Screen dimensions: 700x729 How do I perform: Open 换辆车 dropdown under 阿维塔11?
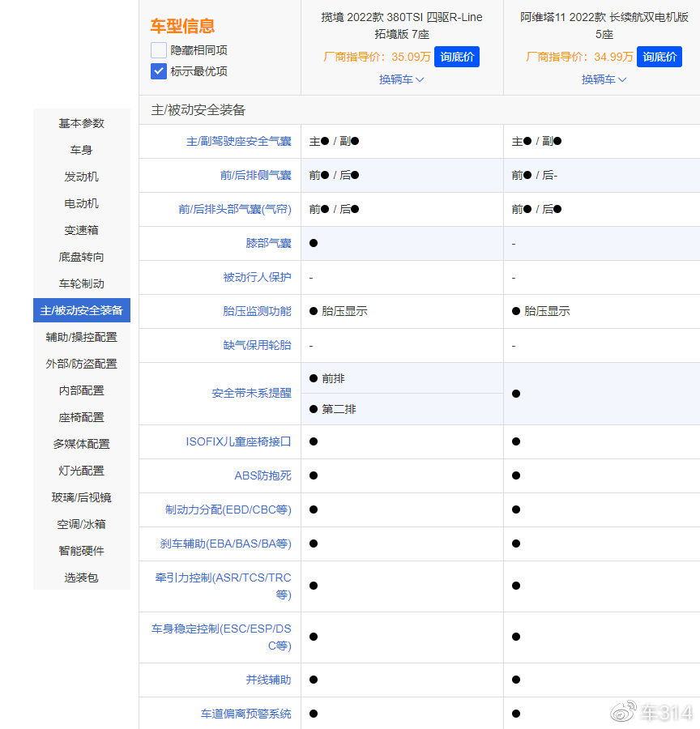point(604,79)
